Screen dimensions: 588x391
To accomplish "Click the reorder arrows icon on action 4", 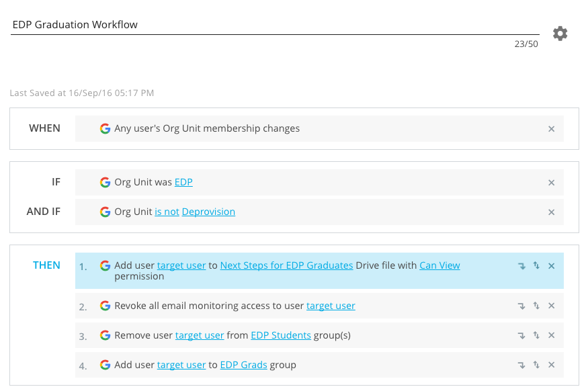I will coord(536,365).
